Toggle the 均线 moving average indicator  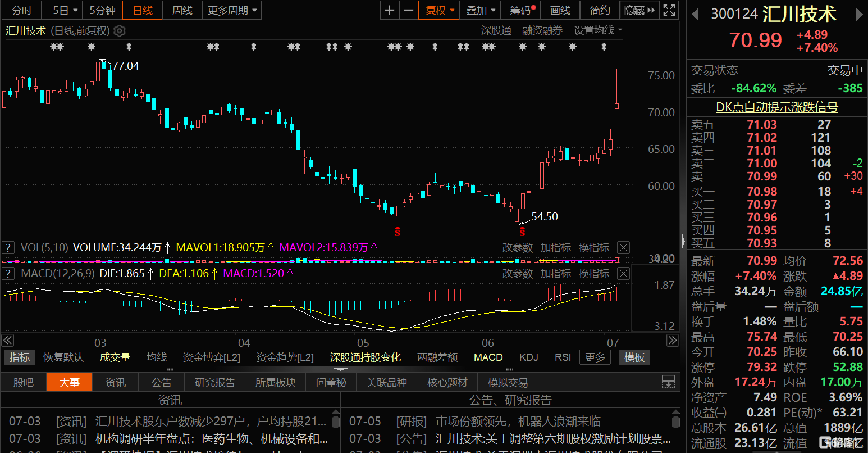(x=157, y=357)
